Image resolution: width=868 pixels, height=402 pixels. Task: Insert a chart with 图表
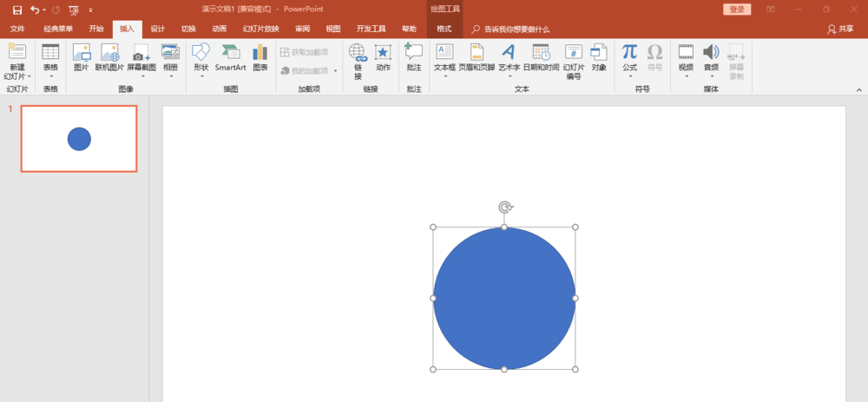pyautogui.click(x=260, y=57)
